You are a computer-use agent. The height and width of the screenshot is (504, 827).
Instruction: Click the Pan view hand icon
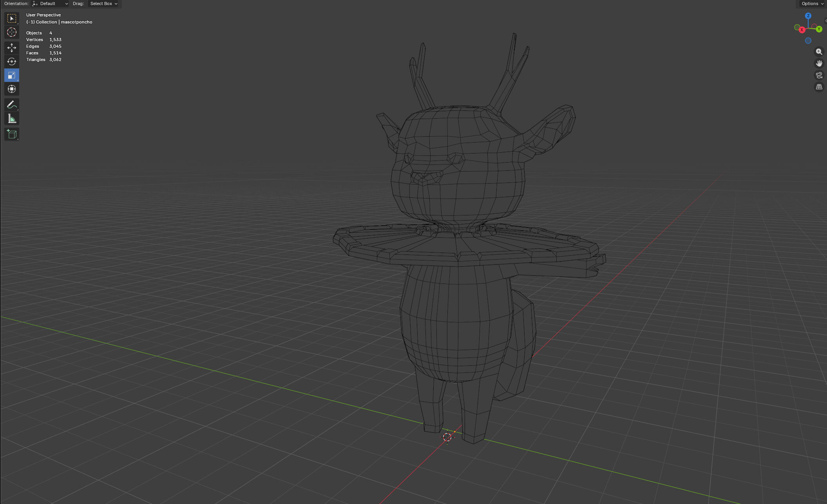click(819, 63)
